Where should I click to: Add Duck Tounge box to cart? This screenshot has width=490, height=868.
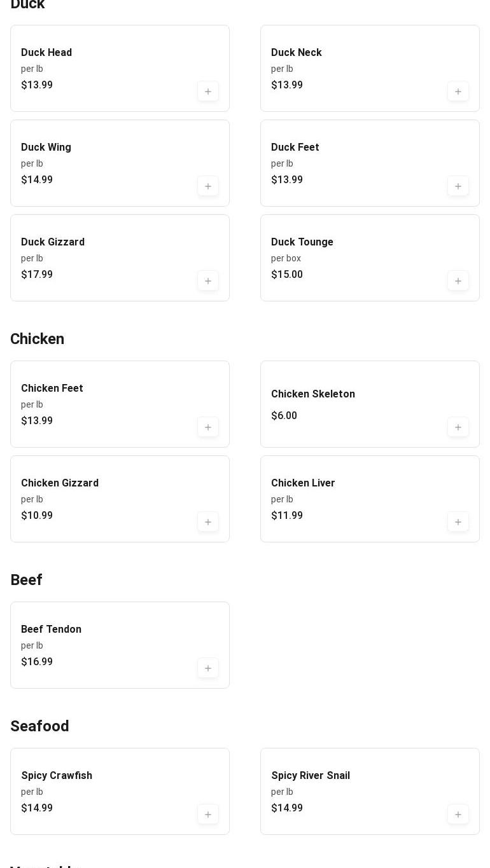(x=458, y=281)
